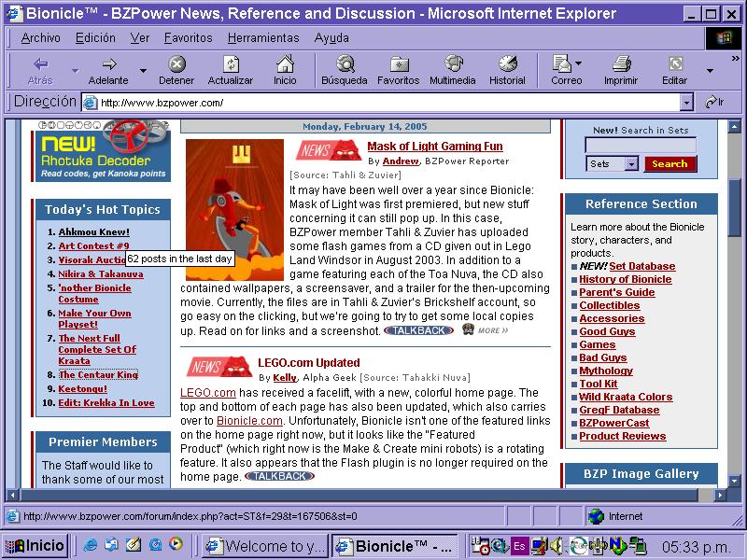Viewport: 747px width, 560px height.
Task: Open the Atrás history dropdown arrow
Action: click(75, 71)
